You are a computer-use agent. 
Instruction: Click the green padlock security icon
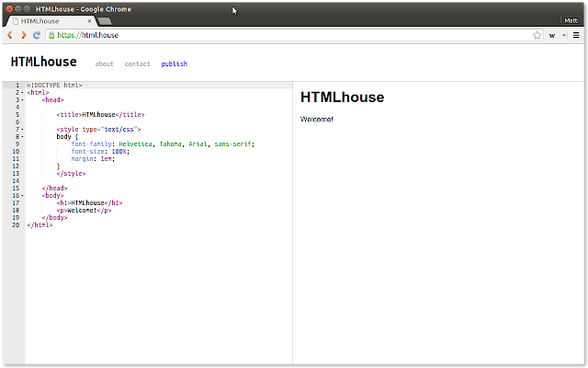51,35
